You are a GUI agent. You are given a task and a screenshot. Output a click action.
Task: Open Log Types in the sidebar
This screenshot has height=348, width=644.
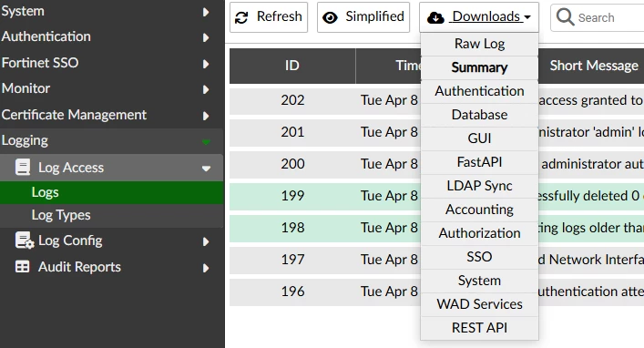tap(112, 215)
